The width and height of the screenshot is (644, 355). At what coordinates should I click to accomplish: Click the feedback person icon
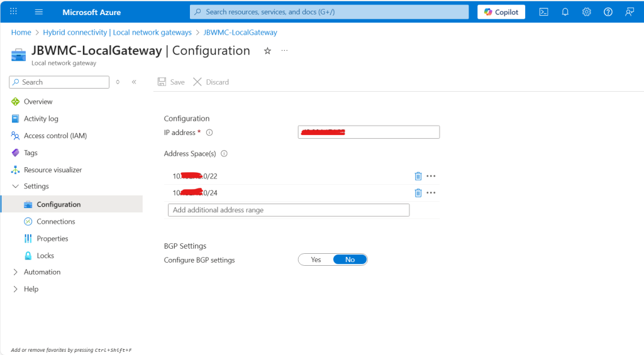click(629, 12)
